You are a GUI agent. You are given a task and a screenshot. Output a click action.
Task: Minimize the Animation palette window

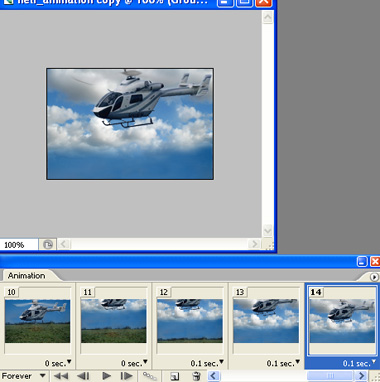point(362,261)
